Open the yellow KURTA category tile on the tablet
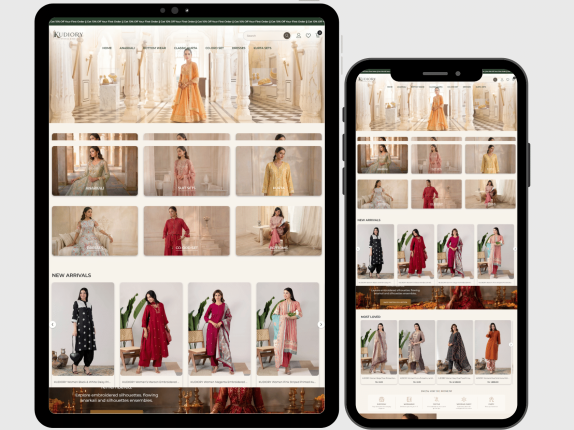The height and width of the screenshot is (430, 574). [x=279, y=171]
